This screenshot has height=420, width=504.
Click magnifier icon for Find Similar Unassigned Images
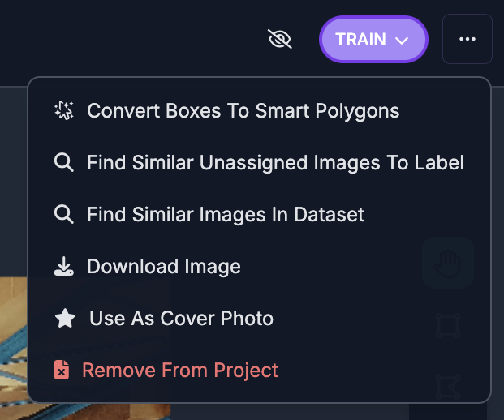[63, 163]
